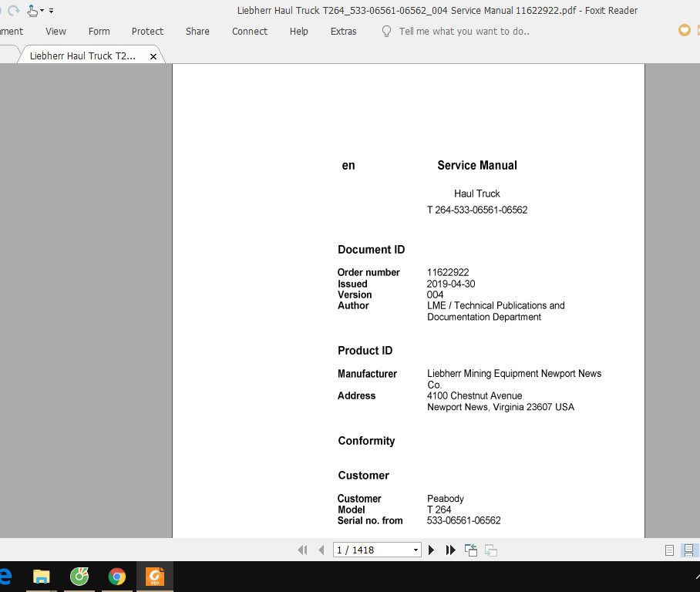The width and height of the screenshot is (700, 592).
Task: Open File Explorer from the taskbar
Action: pos(41,577)
